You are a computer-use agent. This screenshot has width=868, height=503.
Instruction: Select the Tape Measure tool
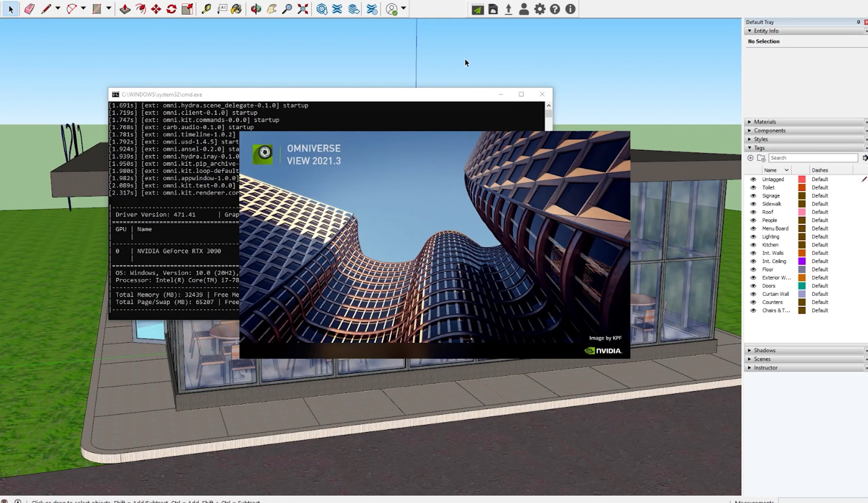206,9
